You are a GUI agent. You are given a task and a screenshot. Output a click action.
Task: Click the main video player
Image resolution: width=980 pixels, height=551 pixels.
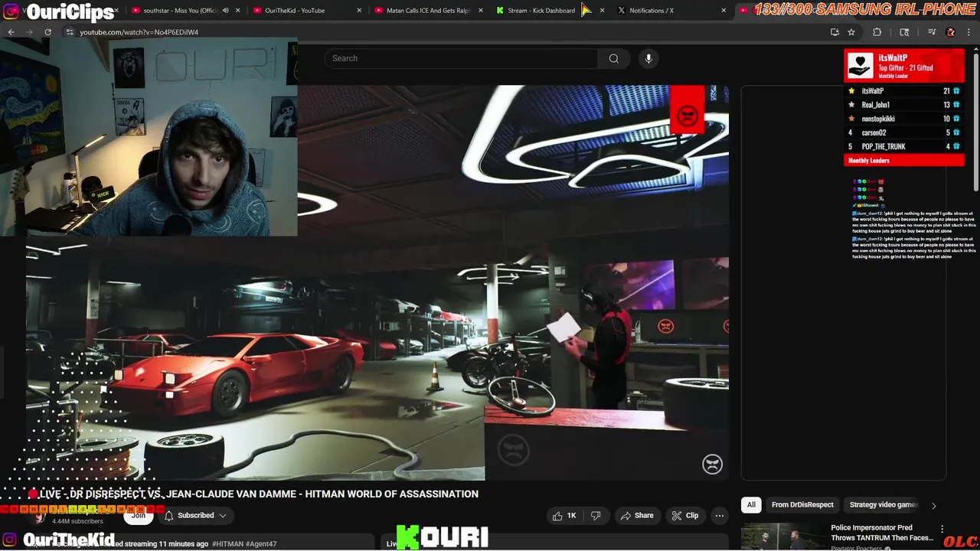(377, 282)
